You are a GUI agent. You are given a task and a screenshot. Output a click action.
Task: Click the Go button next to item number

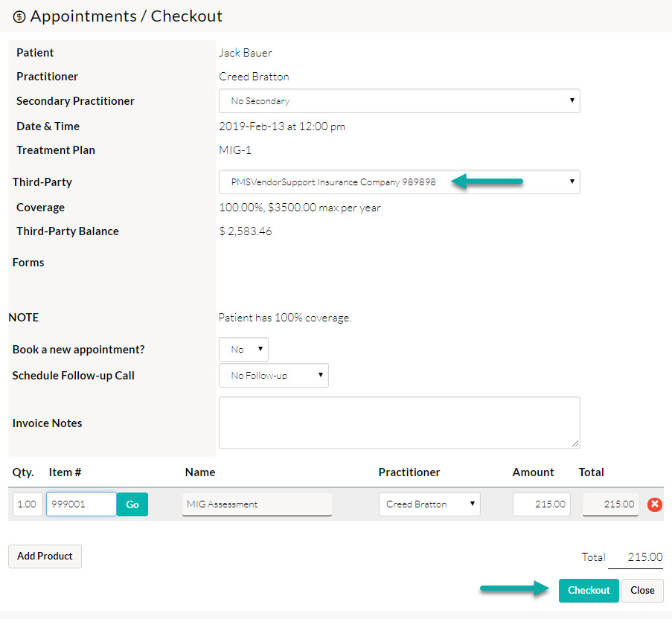click(x=132, y=504)
